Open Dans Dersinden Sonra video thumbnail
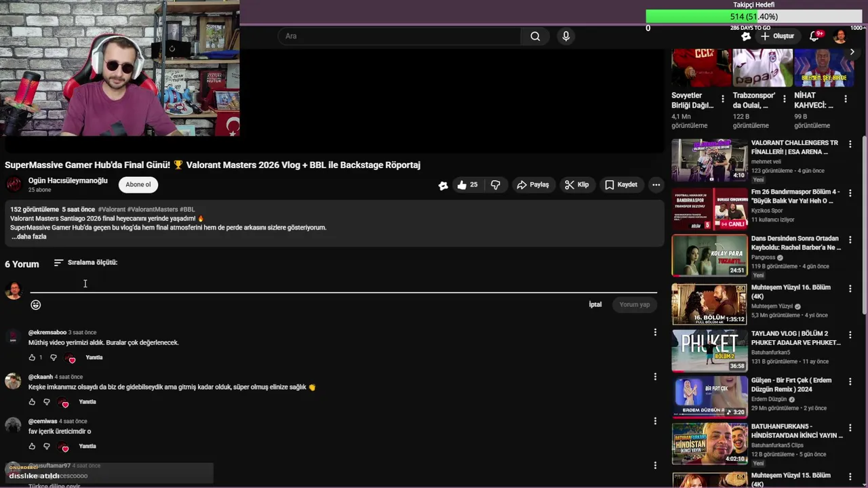Screen dimensions: 868x488 pyautogui.click(x=709, y=256)
